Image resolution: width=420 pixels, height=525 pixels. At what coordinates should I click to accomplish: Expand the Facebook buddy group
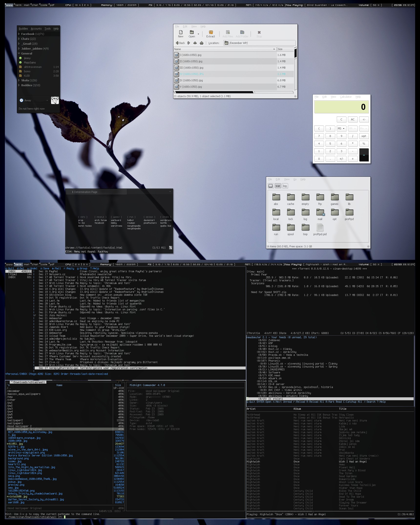[19, 34]
